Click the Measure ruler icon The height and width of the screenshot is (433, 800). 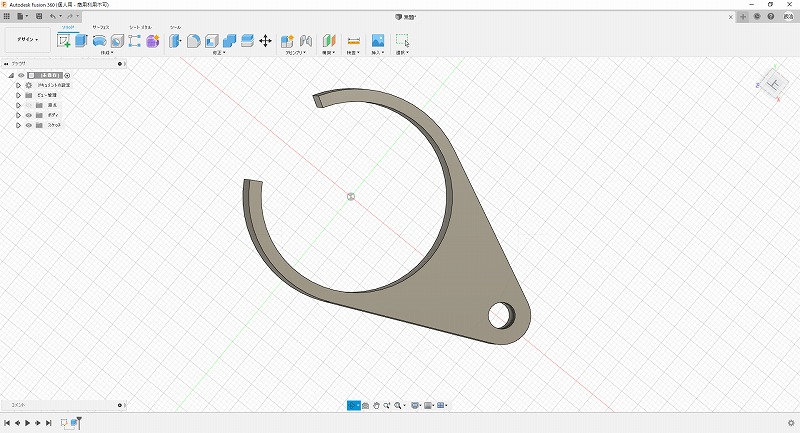coord(353,41)
